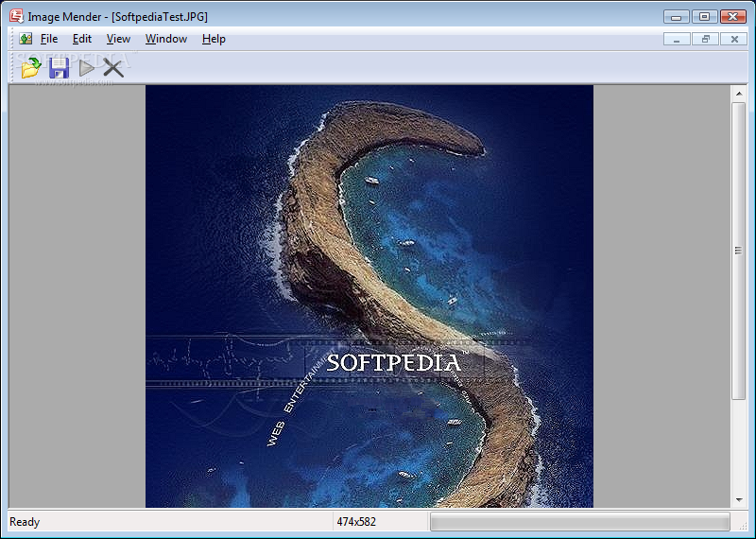The height and width of the screenshot is (539, 756).
Task: Minimize the Image Mender application window
Action: tap(676, 17)
